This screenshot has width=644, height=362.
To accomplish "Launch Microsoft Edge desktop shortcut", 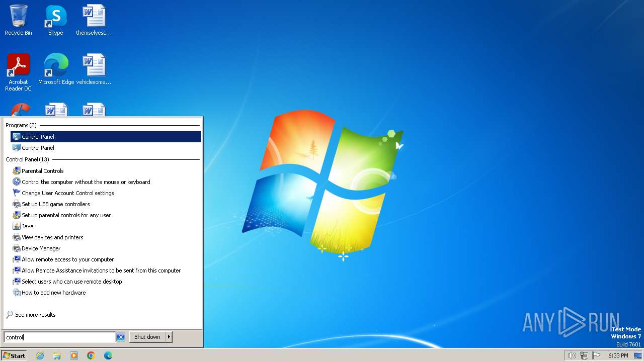I will click(56, 69).
